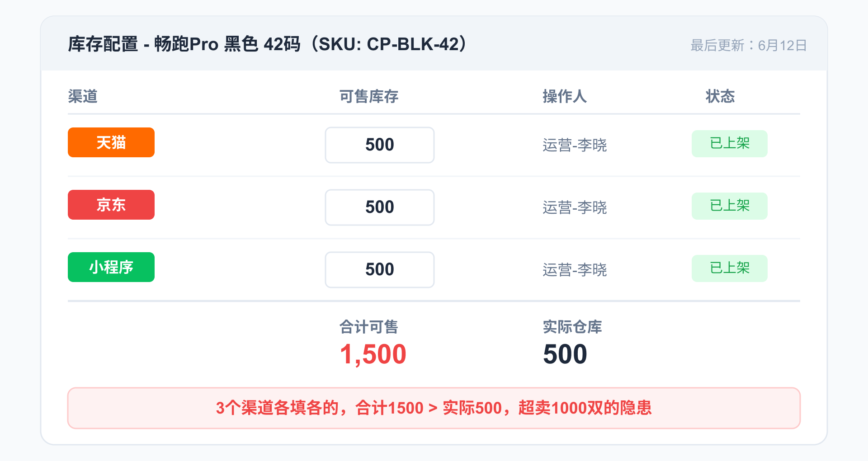Click the 小程序 channel badge
The image size is (868, 461).
click(111, 267)
